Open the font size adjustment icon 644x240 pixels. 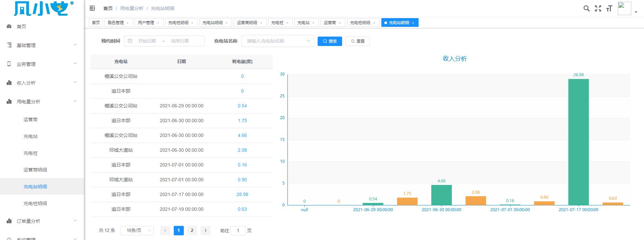click(x=609, y=8)
